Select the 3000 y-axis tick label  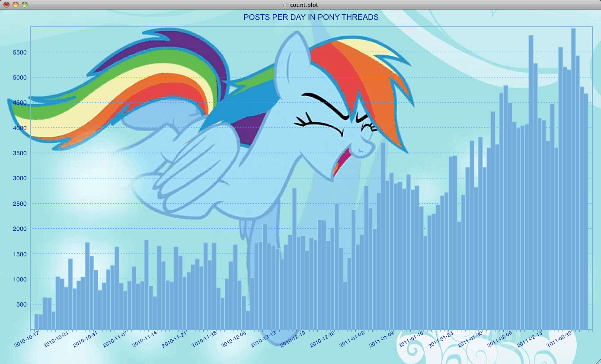[x=19, y=179]
